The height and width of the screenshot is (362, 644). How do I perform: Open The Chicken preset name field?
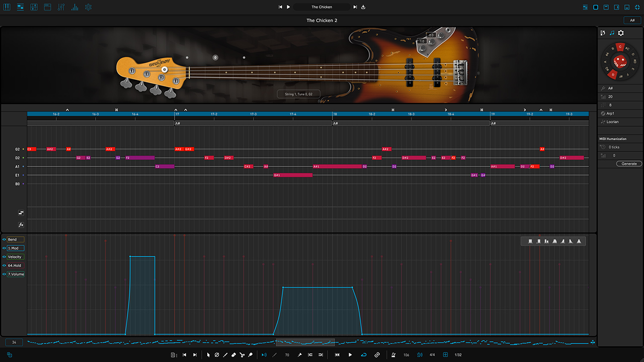pyautogui.click(x=321, y=7)
